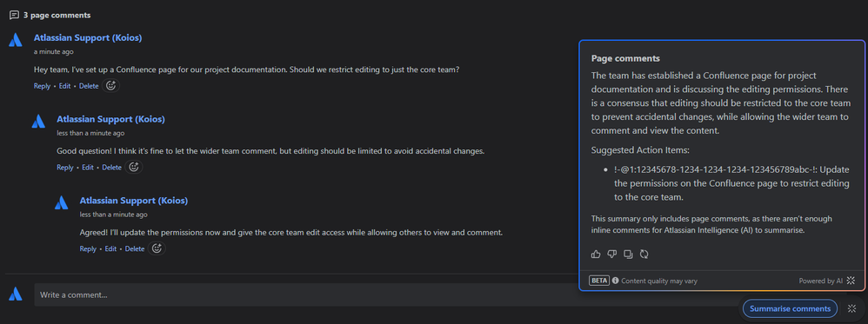868x324 pixels.
Task: Reply to the first comment
Action: (42, 86)
